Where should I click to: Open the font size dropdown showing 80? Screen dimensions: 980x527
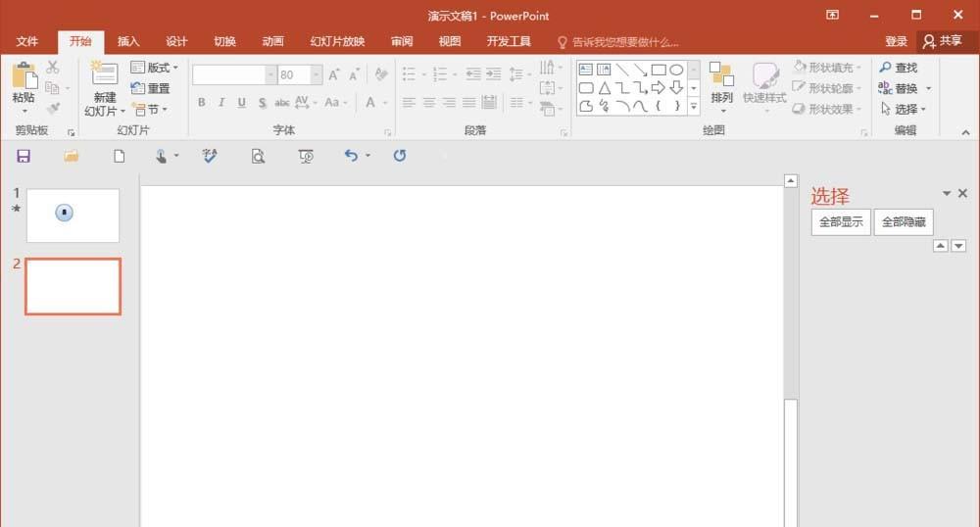coord(317,75)
